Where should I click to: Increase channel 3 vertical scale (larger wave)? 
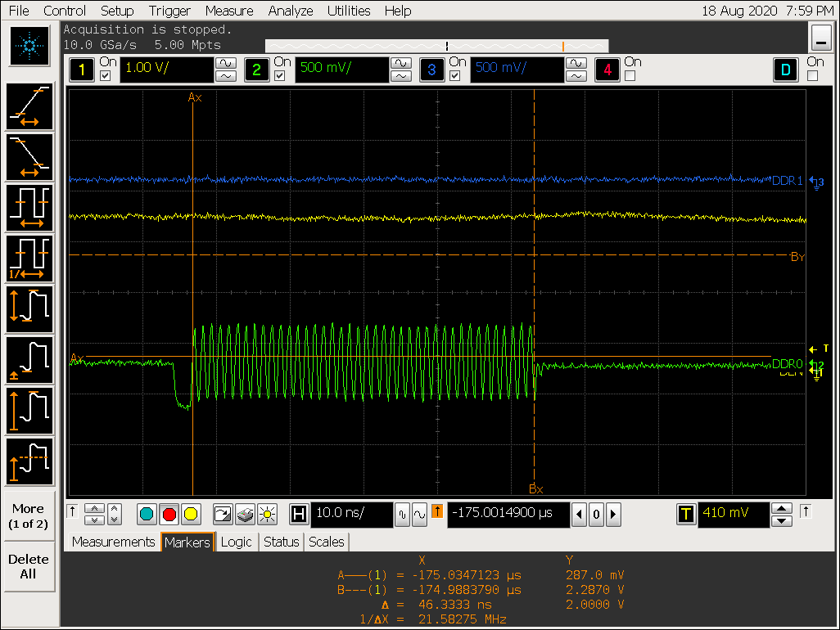tap(576, 63)
